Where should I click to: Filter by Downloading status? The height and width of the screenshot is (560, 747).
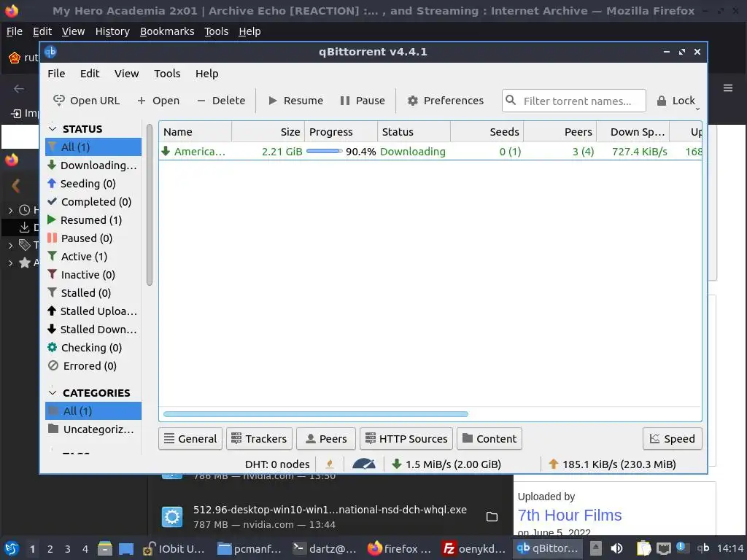(x=93, y=166)
